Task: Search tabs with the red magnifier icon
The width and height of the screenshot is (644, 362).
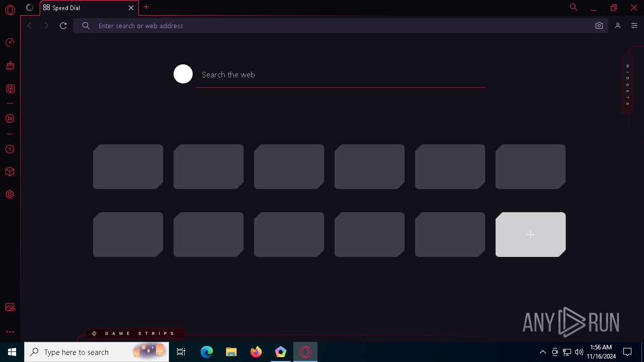Action: [x=574, y=7]
